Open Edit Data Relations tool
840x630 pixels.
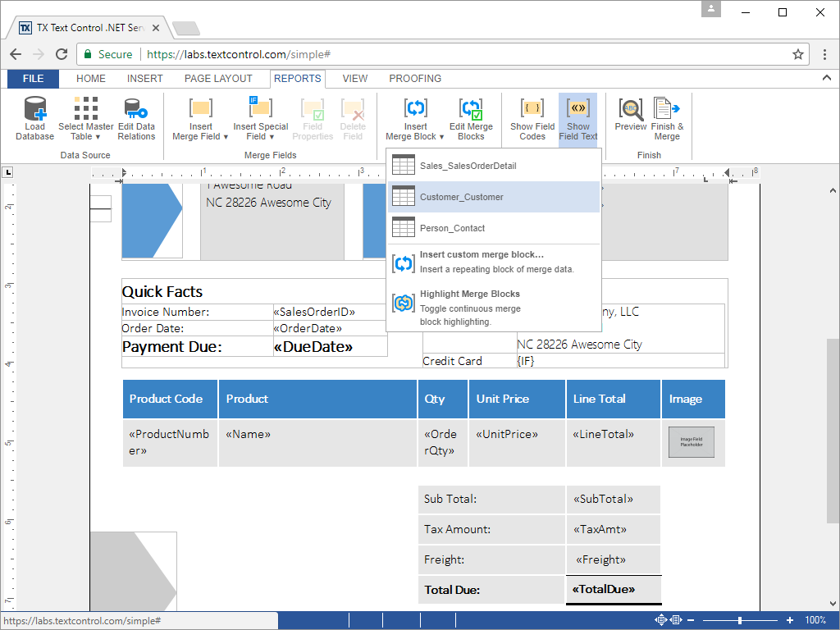point(136,108)
